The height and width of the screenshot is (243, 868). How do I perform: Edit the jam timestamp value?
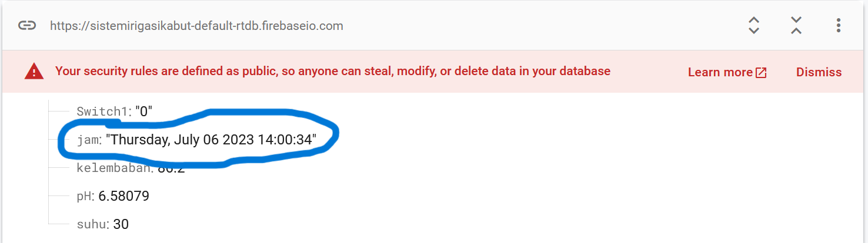pyautogui.click(x=211, y=140)
